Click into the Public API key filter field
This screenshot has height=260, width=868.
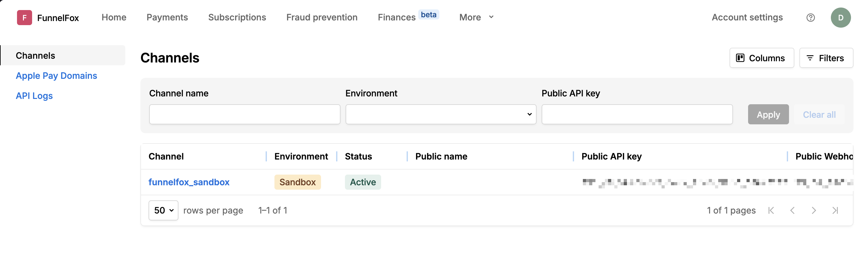pyautogui.click(x=636, y=114)
